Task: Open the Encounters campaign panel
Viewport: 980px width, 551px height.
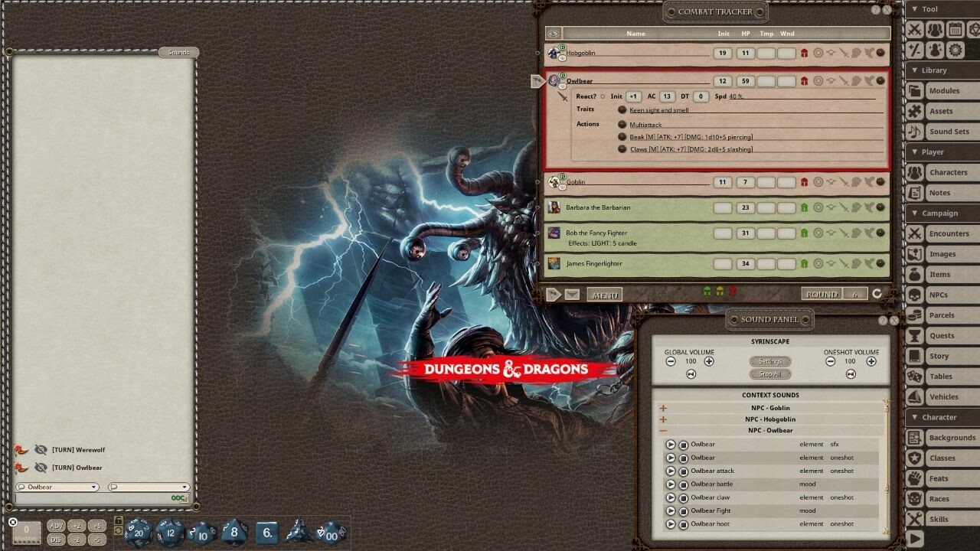Action: coord(950,233)
